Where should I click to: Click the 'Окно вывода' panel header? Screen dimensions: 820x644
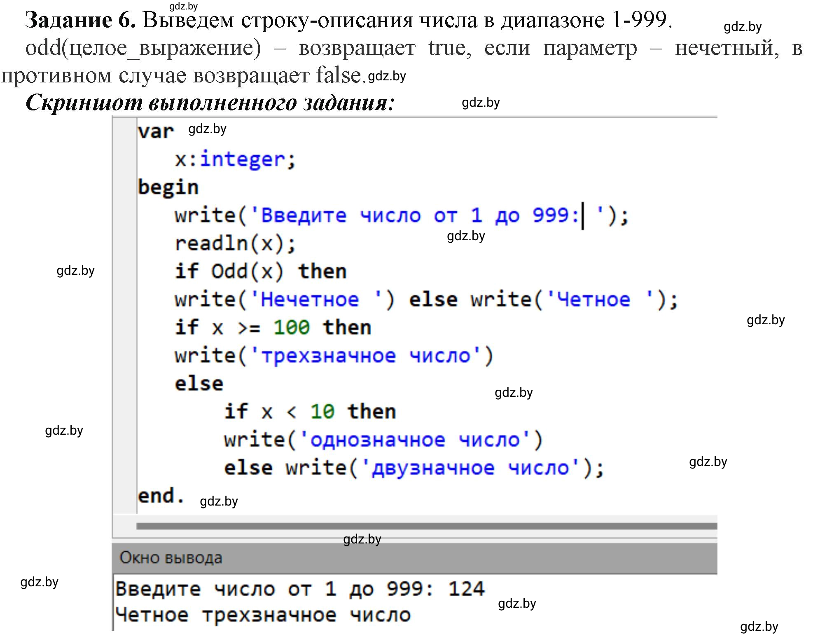pos(415,558)
